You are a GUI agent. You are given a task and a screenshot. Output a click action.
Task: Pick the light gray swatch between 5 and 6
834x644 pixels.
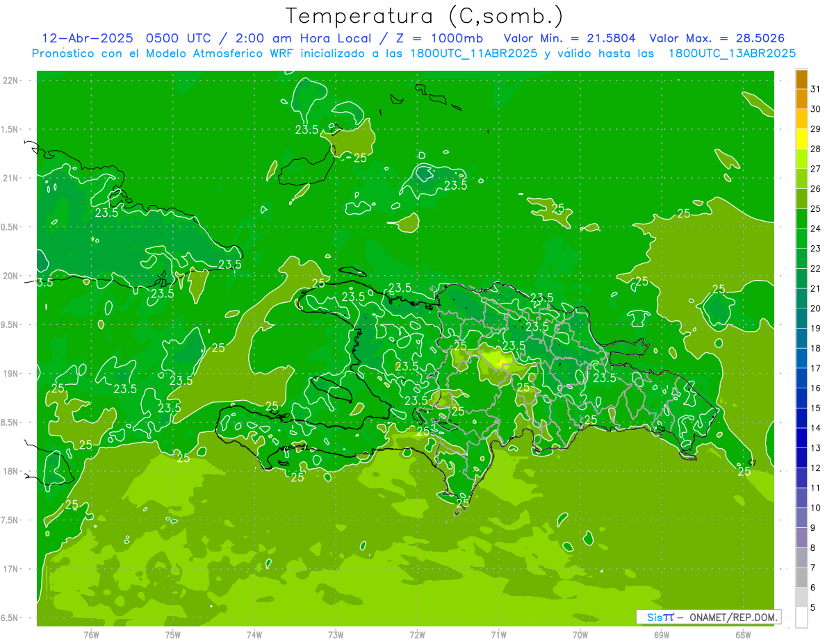tap(801, 597)
